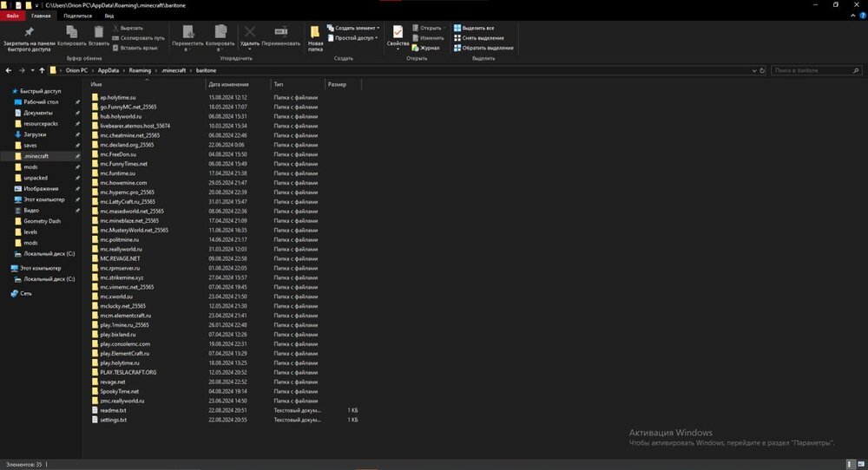
Task: Click the search baritone input field
Action: click(816, 70)
